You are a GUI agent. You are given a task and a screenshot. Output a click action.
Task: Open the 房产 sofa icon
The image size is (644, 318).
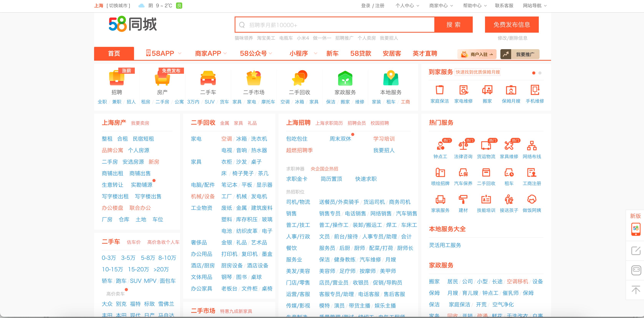[x=162, y=78]
